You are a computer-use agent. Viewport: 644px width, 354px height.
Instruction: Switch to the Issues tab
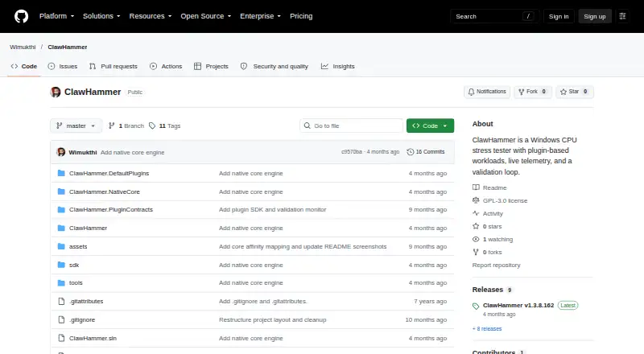pyautogui.click(x=63, y=66)
